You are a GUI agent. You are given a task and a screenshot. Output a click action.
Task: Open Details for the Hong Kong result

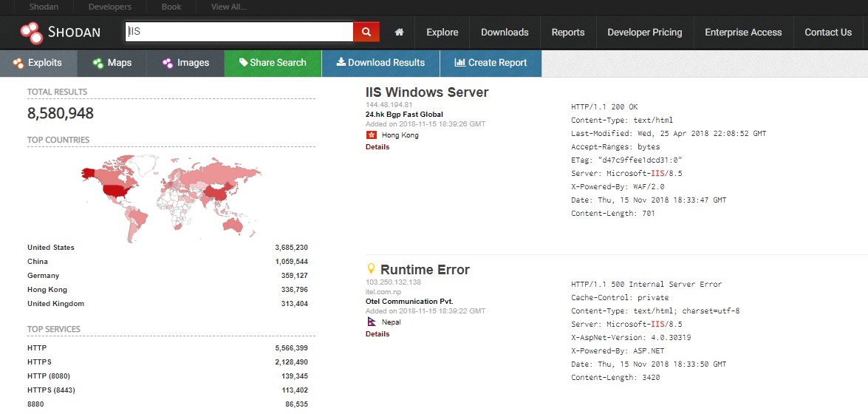(377, 147)
